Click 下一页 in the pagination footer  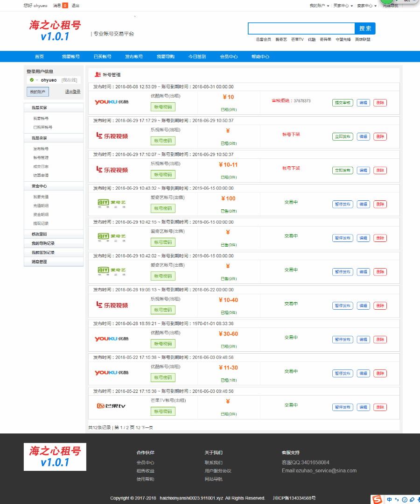tap(147, 427)
